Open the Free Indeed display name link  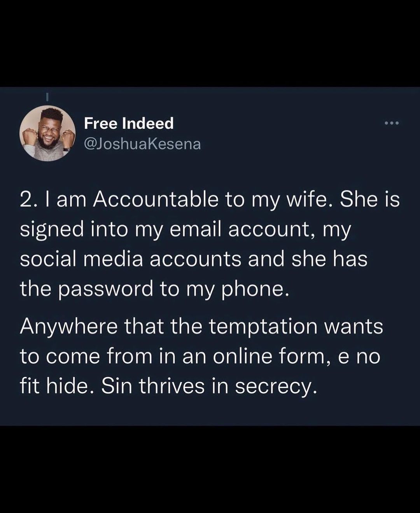(129, 124)
